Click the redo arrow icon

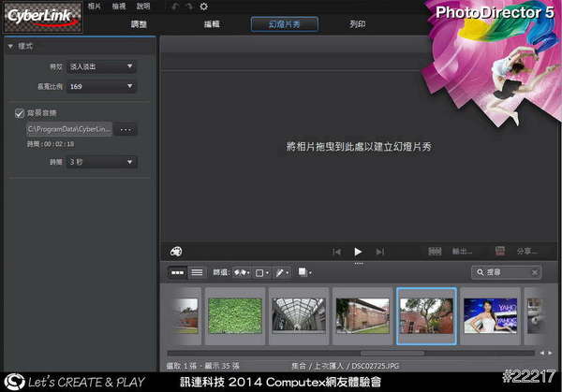(x=188, y=6)
